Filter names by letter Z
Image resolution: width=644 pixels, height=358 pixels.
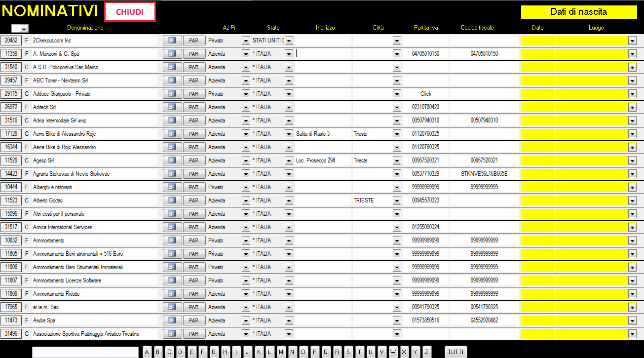[427, 352]
